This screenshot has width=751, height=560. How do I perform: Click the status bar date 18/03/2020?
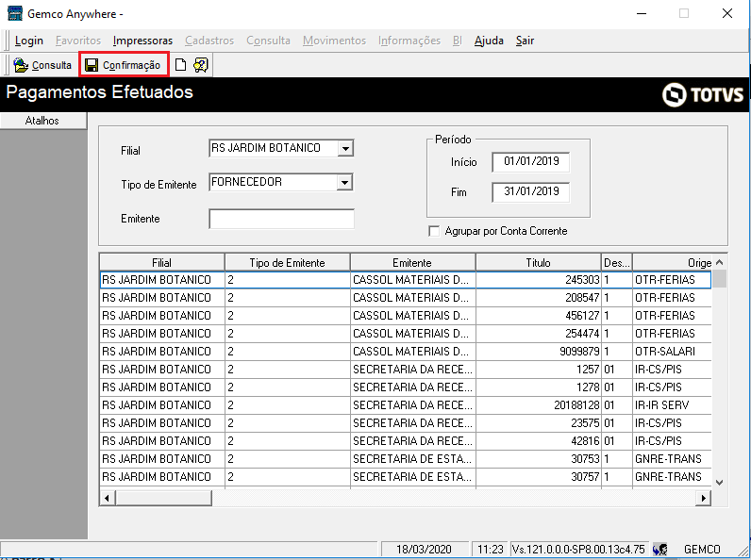(425, 549)
